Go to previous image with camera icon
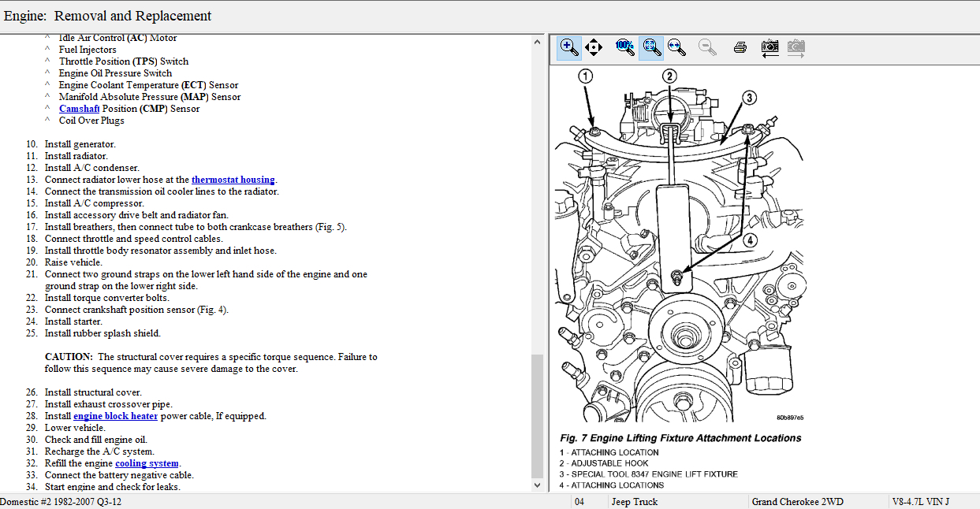The width and height of the screenshot is (980, 509). pyautogui.click(x=770, y=47)
